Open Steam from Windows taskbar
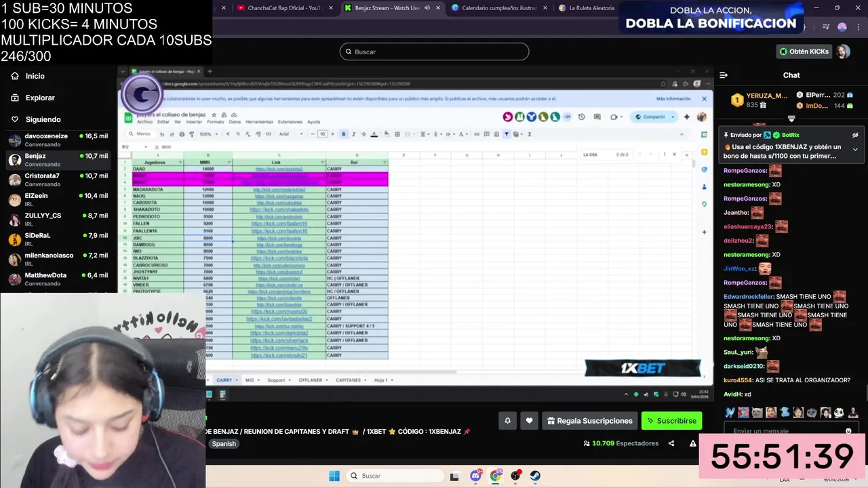The width and height of the screenshot is (868, 488). (535, 476)
